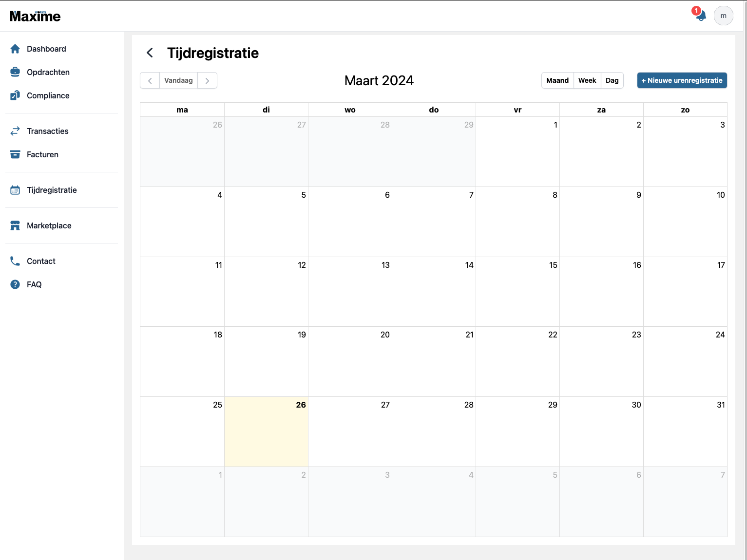Screen dimensions: 747x560
Task: Switch to the Maand view
Action: pyautogui.click(x=557, y=80)
